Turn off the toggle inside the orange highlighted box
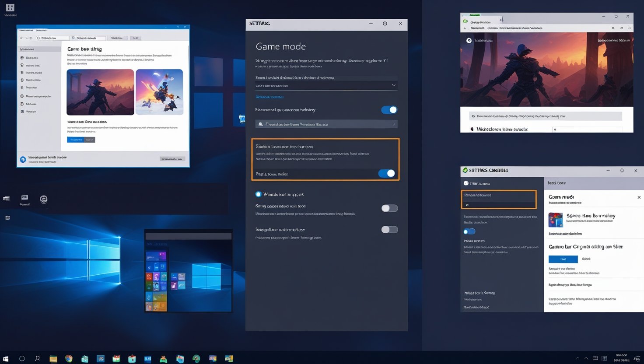Screen dimensions: 644x364 pos(387,174)
